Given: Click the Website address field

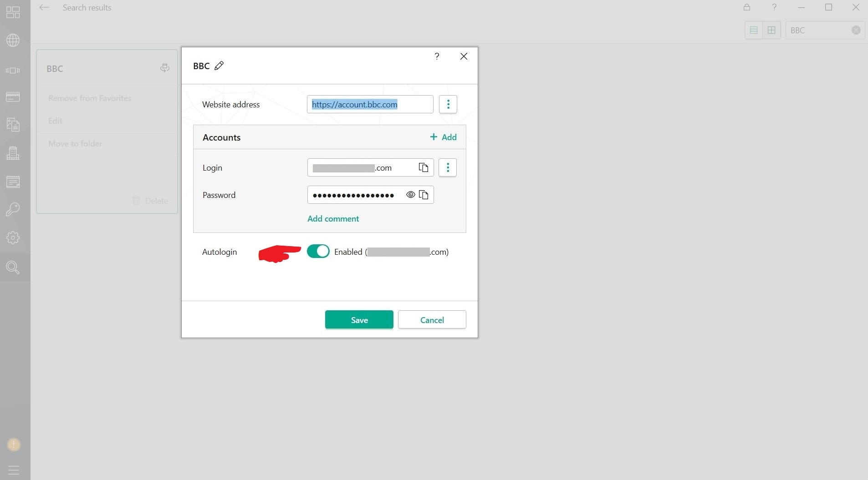Looking at the screenshot, I should pos(370,104).
